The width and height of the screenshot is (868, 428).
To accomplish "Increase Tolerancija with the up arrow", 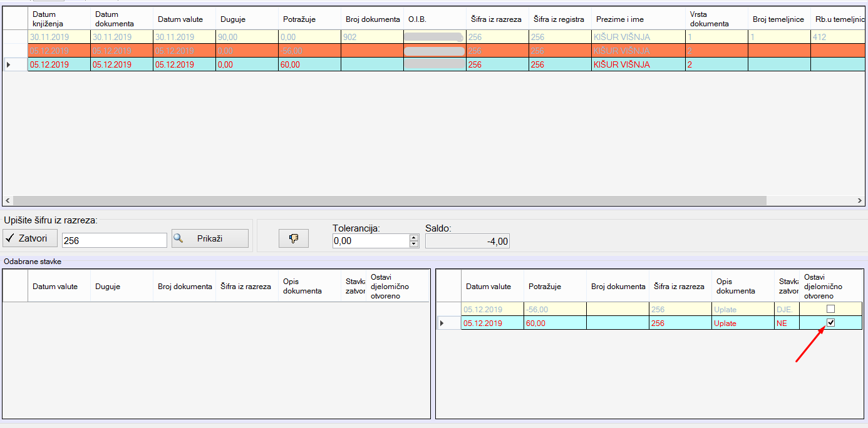I will (x=413, y=237).
